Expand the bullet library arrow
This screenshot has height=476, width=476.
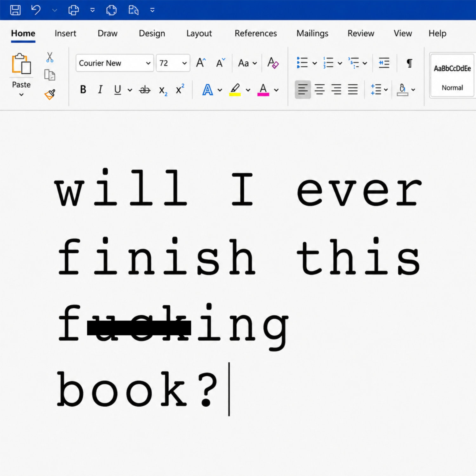pyautogui.click(x=315, y=63)
